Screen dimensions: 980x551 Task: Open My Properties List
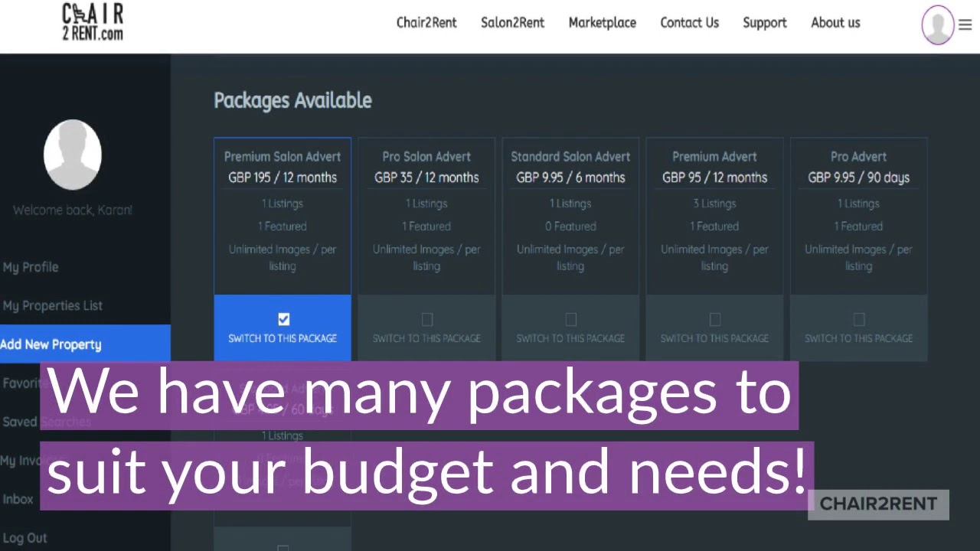click(52, 305)
